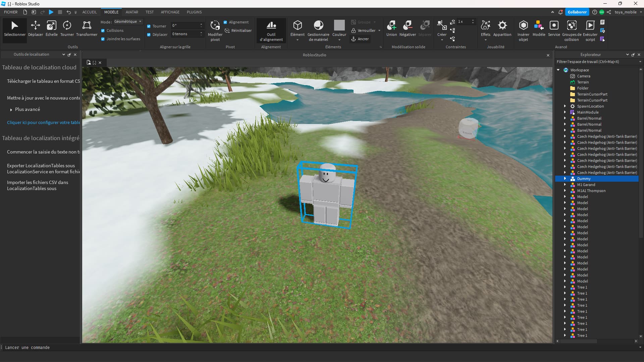Viewport: 644px width, 362px height.
Task: Expand Plus avancé section
Action: tap(11, 110)
